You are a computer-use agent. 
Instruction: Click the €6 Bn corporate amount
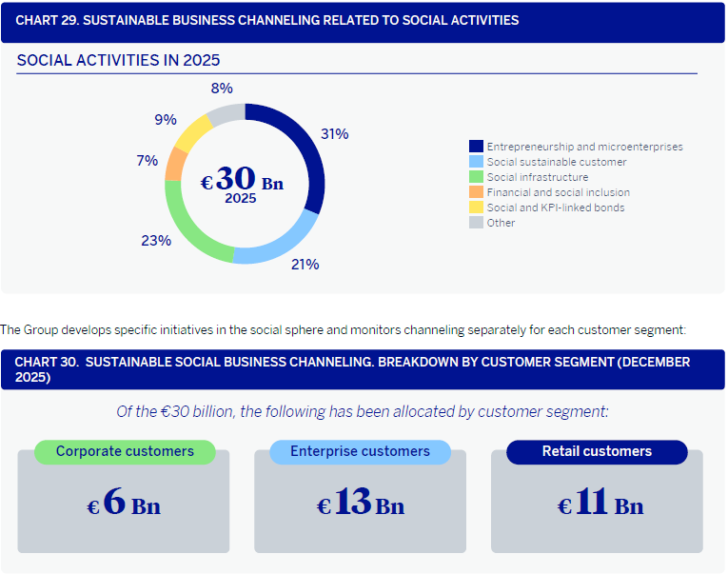coord(124,505)
